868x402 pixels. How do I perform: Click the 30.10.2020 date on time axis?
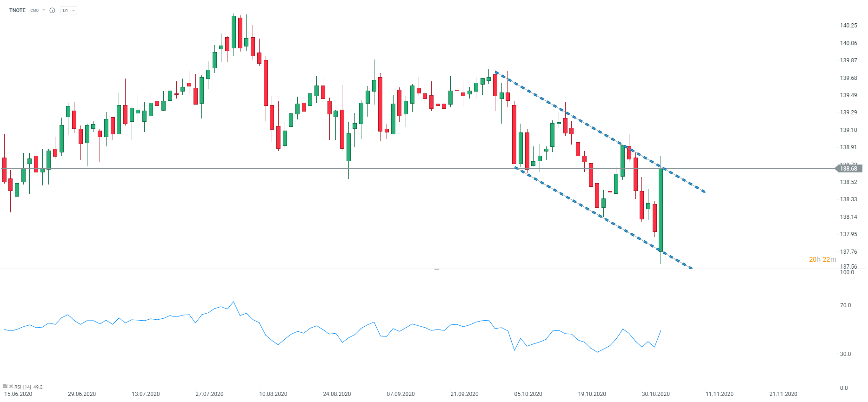(x=655, y=394)
